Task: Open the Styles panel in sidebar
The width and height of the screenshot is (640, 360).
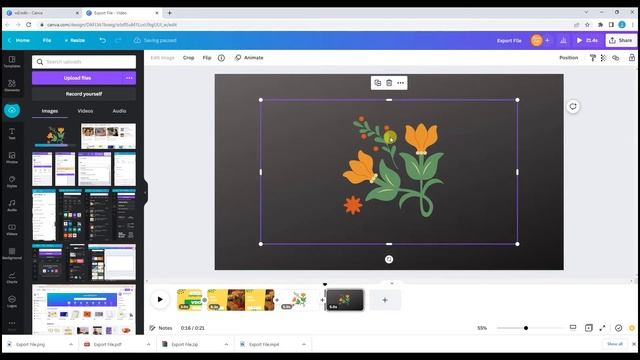Action: [x=12, y=182]
